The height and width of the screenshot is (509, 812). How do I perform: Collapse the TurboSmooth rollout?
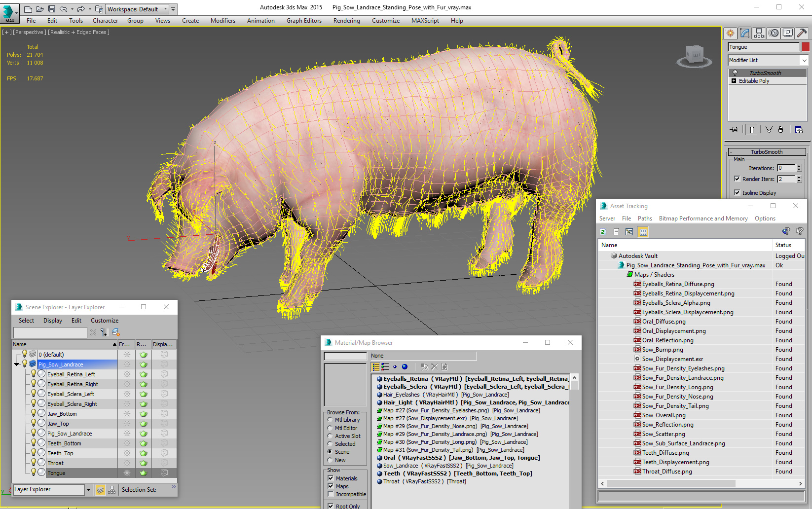pos(731,152)
